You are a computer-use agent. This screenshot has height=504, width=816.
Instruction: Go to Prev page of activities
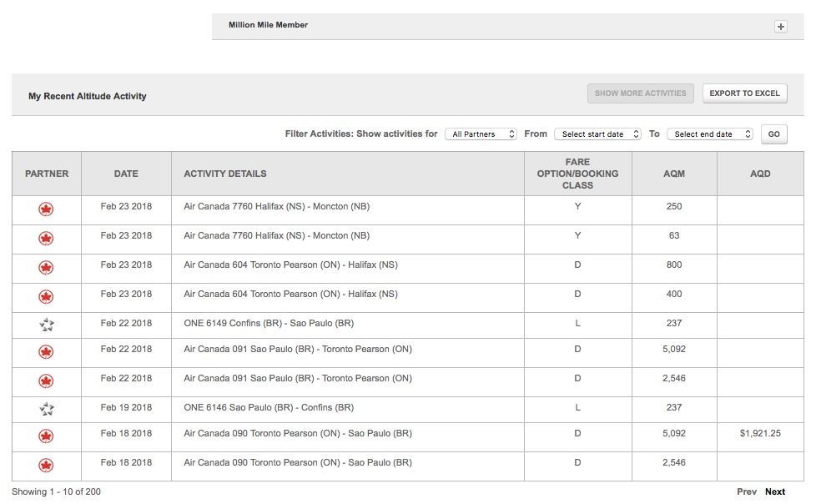[x=746, y=491]
